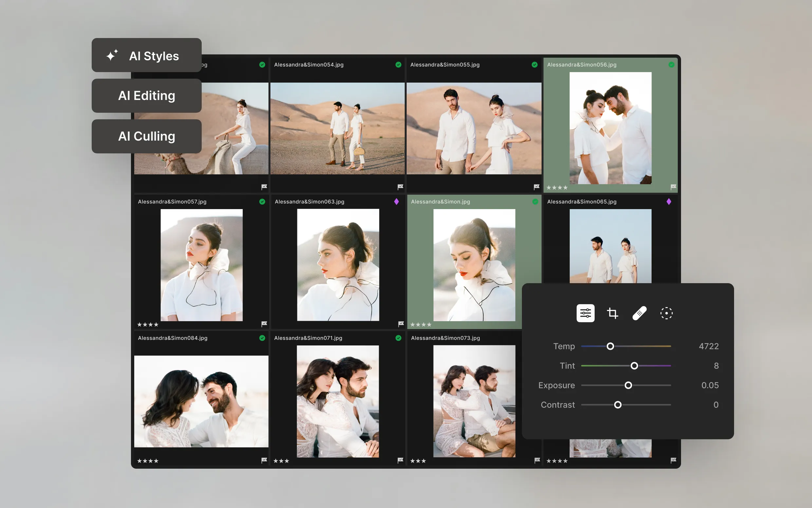This screenshot has width=812, height=508.
Task: Click green check on Alessandra&Simon084.jpg
Action: [262, 338]
